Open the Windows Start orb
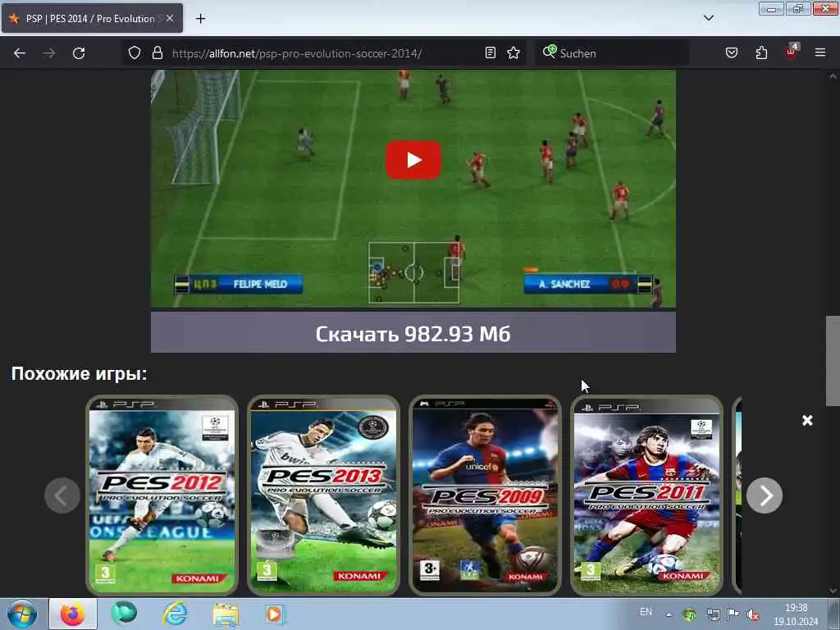The image size is (840, 630). [x=22, y=614]
